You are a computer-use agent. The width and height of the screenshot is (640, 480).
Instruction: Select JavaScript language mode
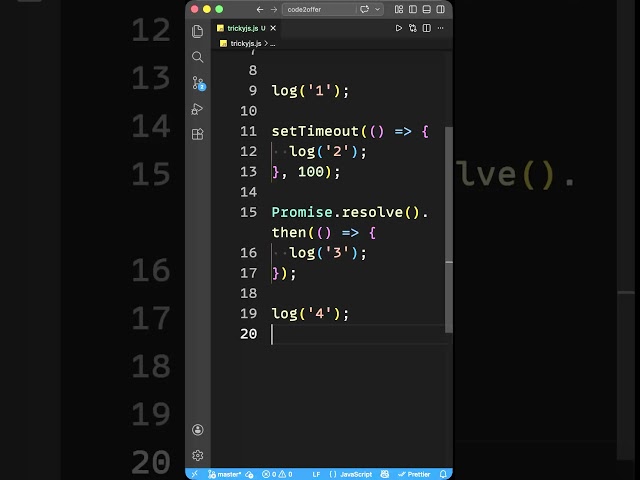pyautogui.click(x=356, y=474)
